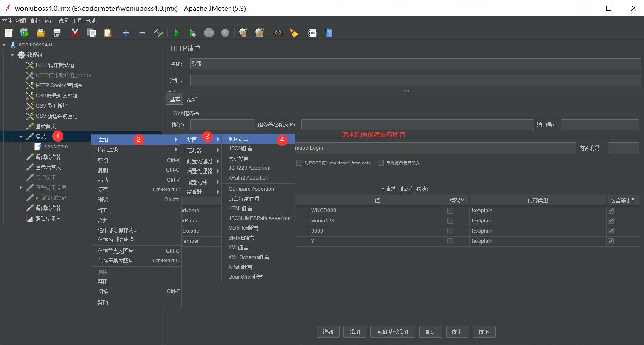Select 察看结果树 listener node
644x345 pixels.
click(x=48, y=218)
